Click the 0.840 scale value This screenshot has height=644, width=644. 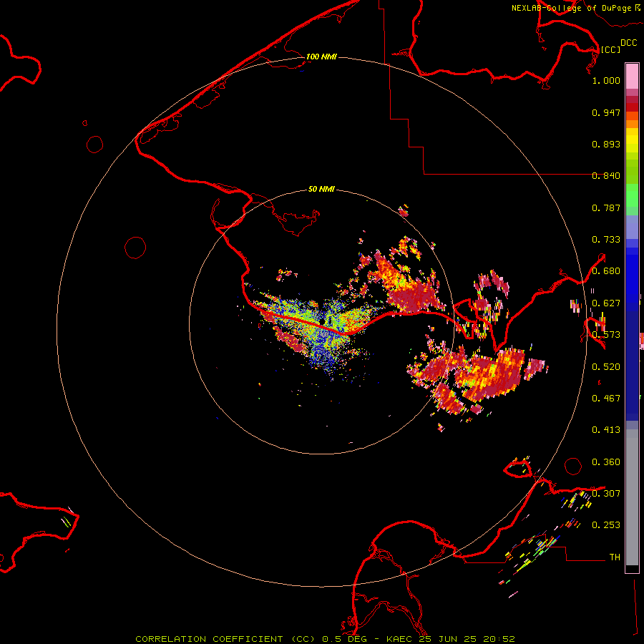point(606,176)
